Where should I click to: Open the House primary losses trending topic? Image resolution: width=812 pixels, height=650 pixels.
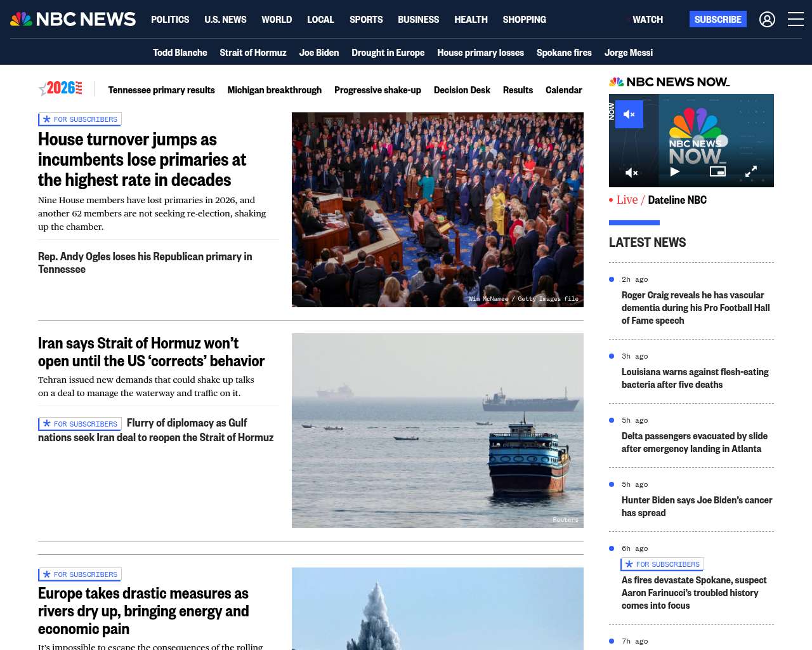[480, 53]
